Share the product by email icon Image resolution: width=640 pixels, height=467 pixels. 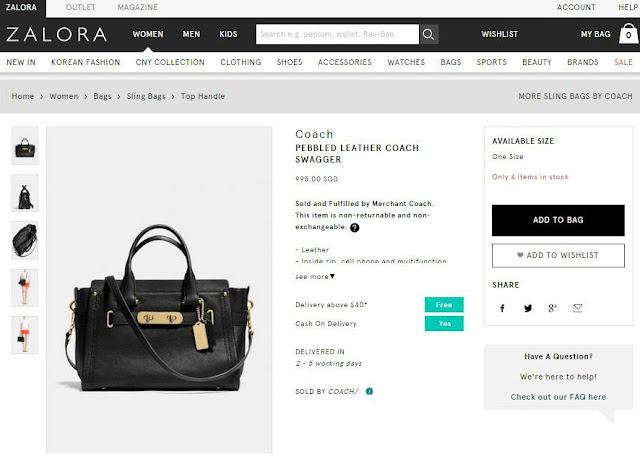[x=578, y=308]
